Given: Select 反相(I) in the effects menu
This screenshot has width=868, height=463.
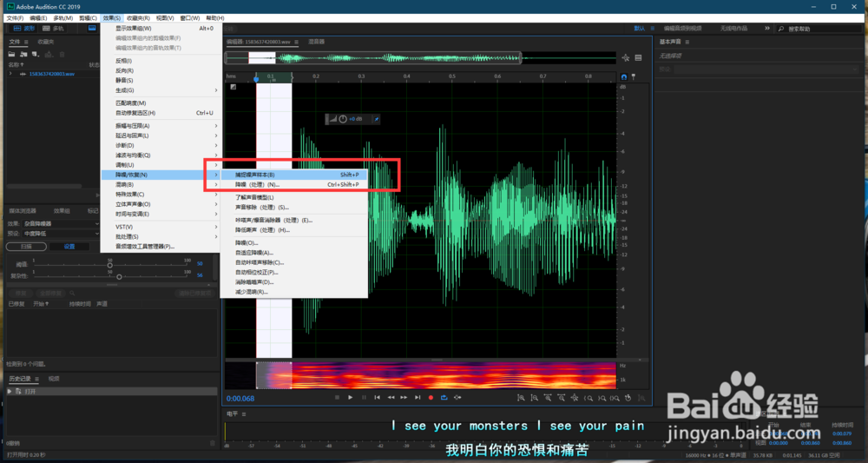Looking at the screenshot, I should tap(161, 61).
